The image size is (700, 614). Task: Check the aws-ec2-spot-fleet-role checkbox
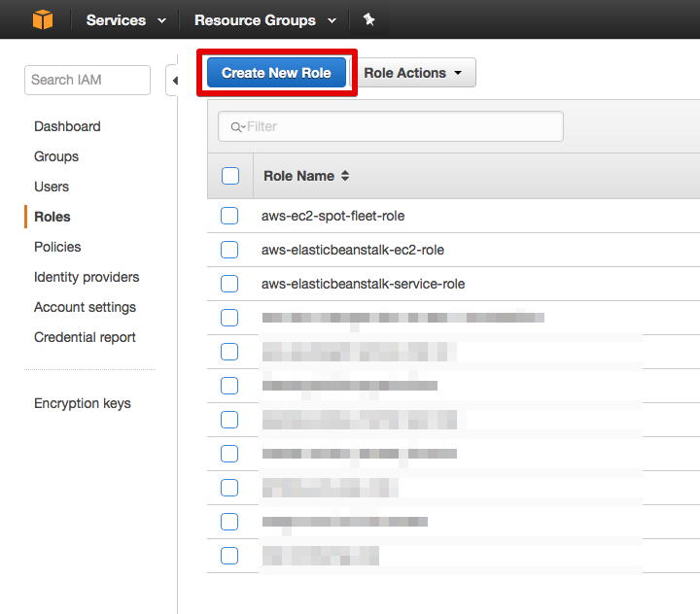point(229,216)
